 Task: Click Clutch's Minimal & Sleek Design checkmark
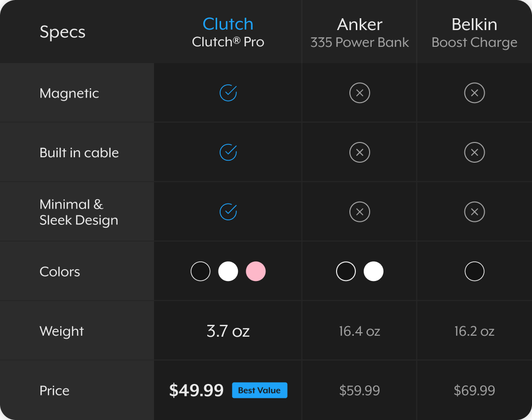click(x=228, y=212)
